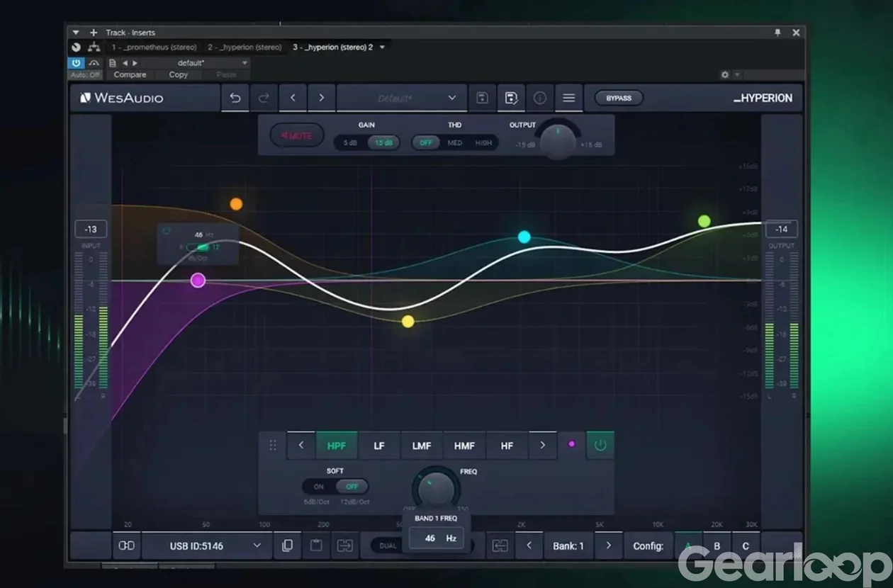Open the info circle icon

coord(540,98)
